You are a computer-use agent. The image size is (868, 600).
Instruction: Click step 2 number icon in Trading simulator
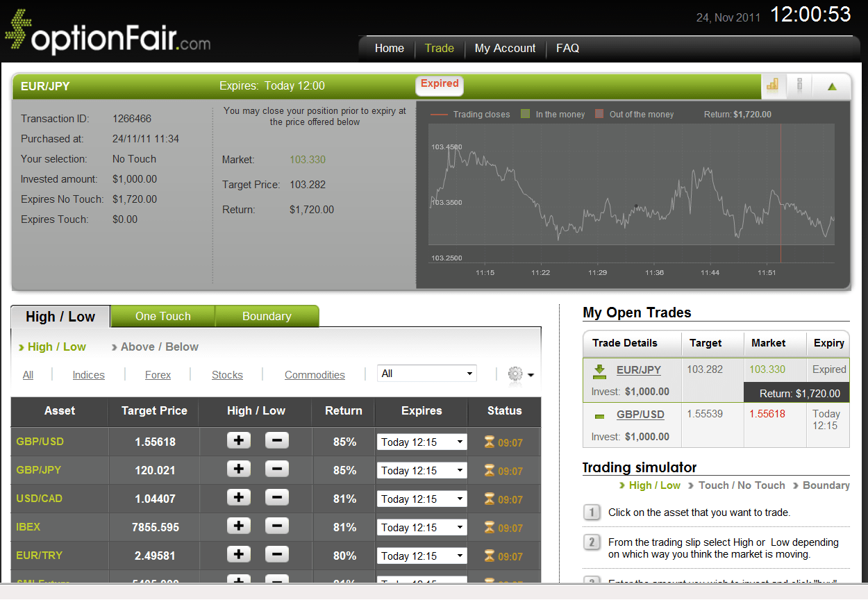click(592, 542)
